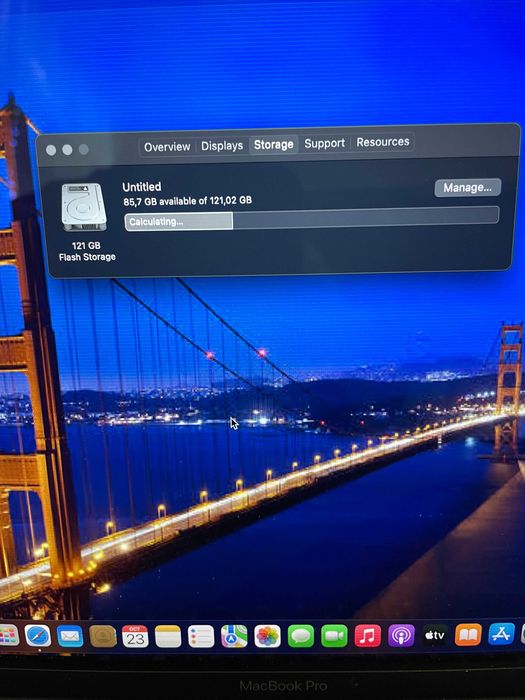This screenshot has width=525, height=700.
Task: Launch the Apple TV app
Action: coord(435,635)
